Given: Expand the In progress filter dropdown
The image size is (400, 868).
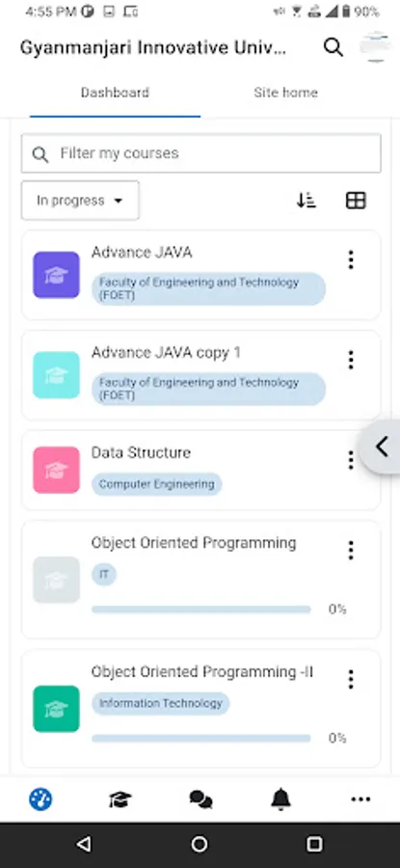Looking at the screenshot, I should [80, 201].
